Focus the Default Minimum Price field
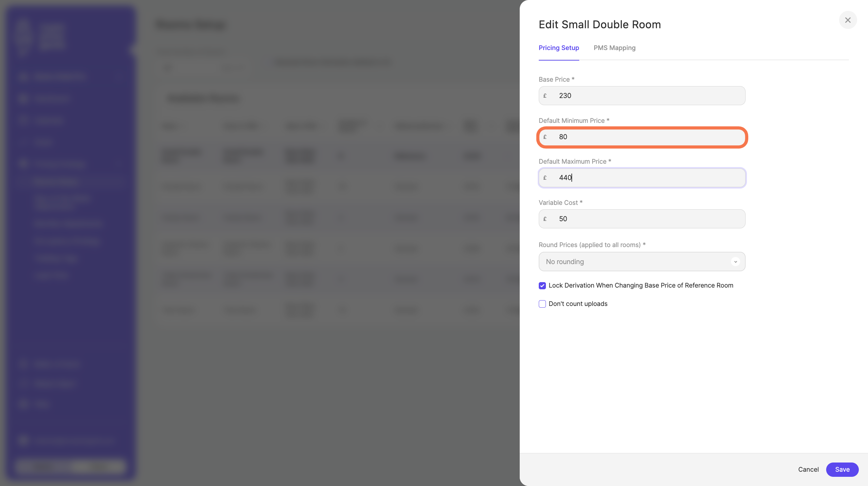Viewport: 868px width, 486px height. 642,137
